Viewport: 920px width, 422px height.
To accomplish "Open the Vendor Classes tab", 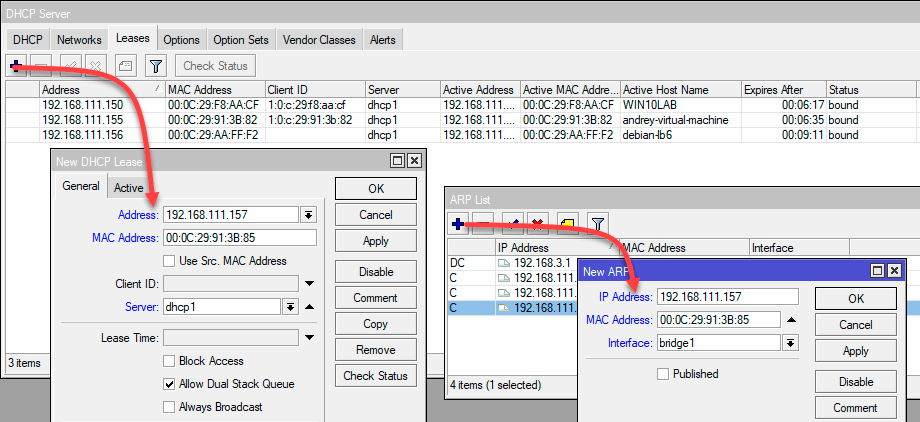I will pyautogui.click(x=319, y=40).
